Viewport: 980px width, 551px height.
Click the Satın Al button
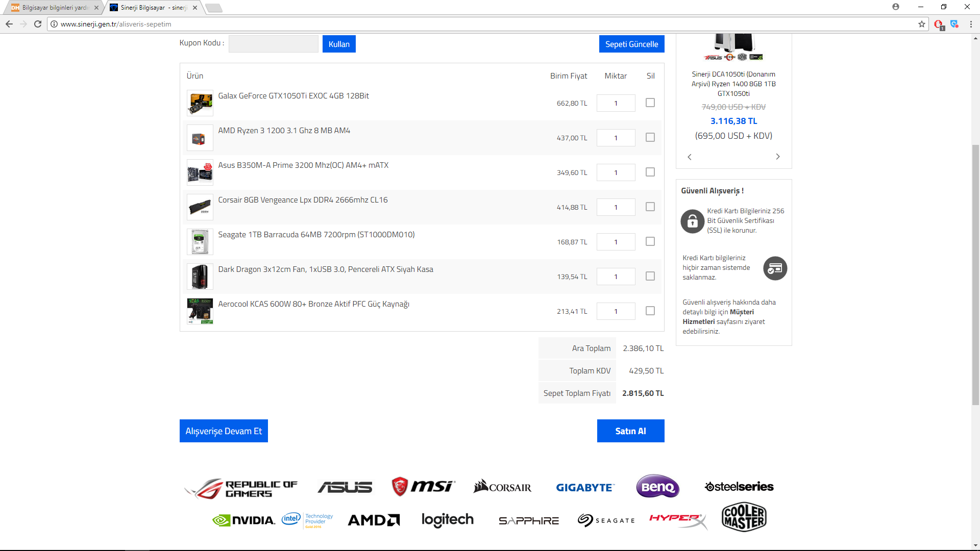pyautogui.click(x=630, y=431)
